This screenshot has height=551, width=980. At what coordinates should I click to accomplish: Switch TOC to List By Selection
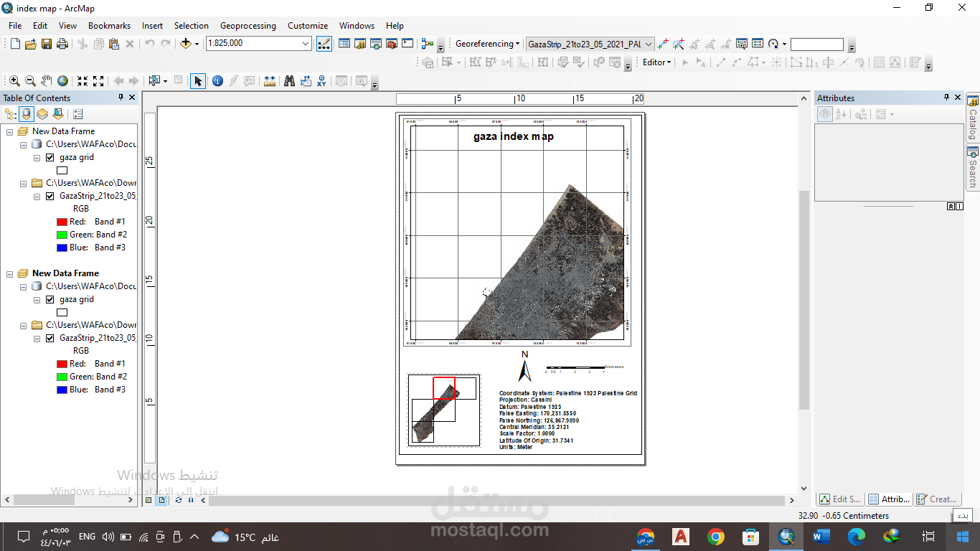pos(58,114)
